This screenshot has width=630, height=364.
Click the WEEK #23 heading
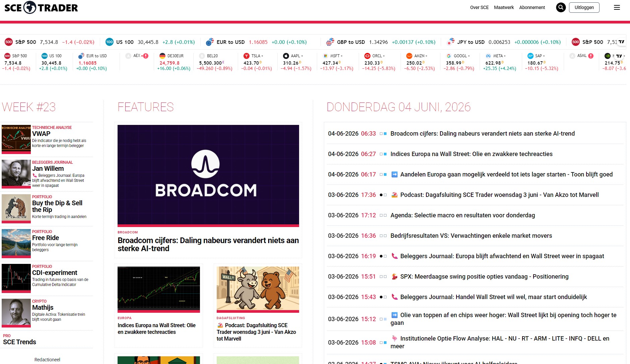pos(28,107)
